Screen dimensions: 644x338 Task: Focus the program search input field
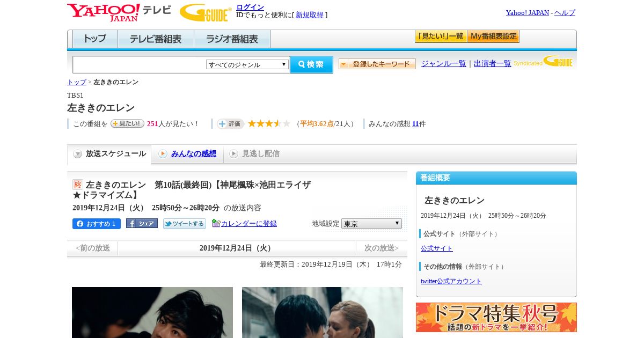(x=139, y=64)
